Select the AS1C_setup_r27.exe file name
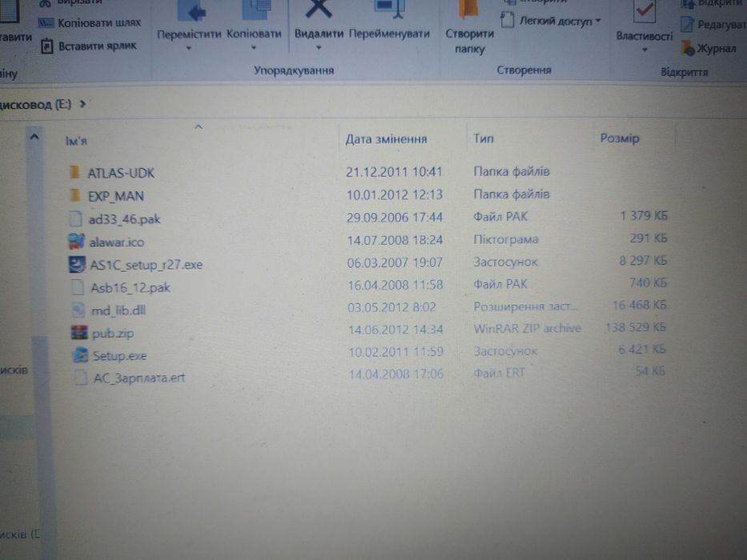 click(147, 265)
